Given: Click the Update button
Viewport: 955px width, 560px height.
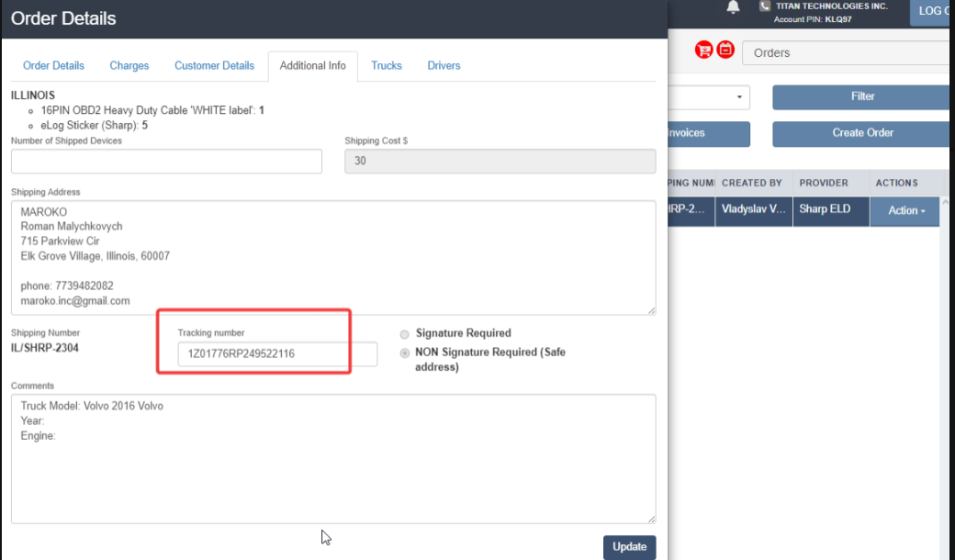Looking at the screenshot, I should (629, 546).
